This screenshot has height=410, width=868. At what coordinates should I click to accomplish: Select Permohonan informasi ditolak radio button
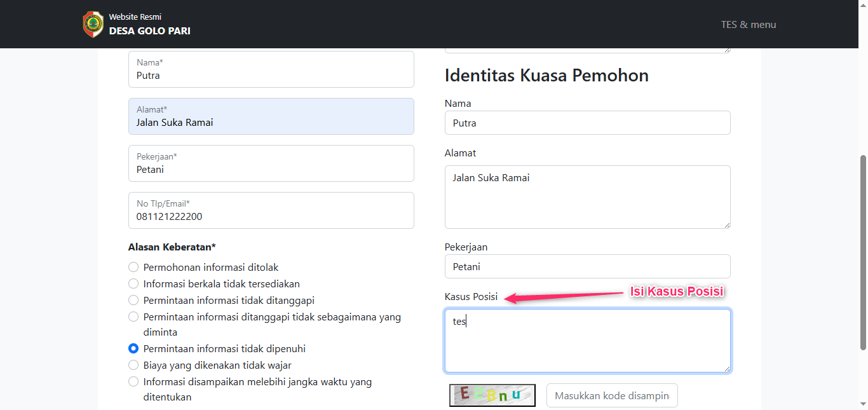pyautogui.click(x=133, y=267)
